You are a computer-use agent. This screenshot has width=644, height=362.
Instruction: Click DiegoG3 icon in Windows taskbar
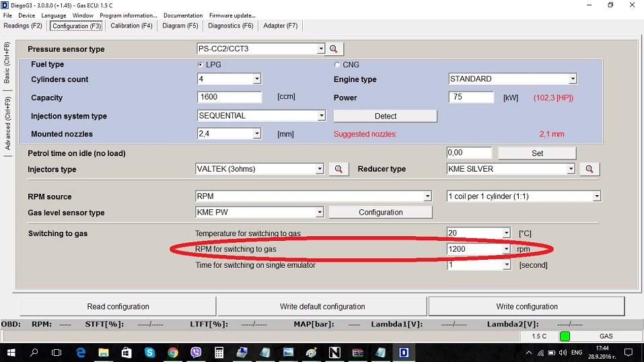(x=404, y=353)
